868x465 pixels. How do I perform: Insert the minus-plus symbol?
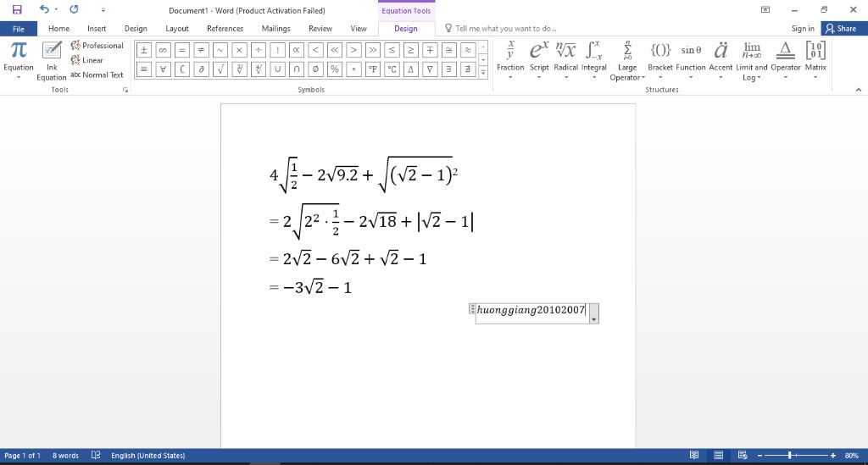[430, 50]
